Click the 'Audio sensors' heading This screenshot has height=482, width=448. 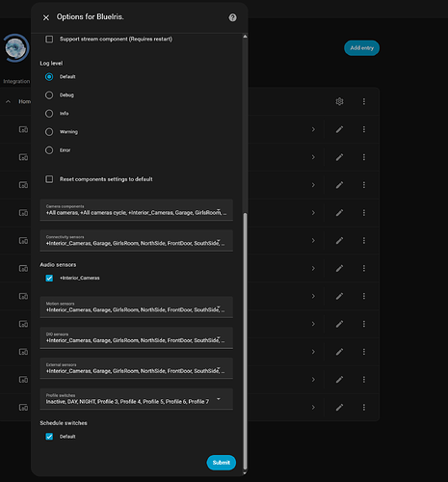point(58,265)
